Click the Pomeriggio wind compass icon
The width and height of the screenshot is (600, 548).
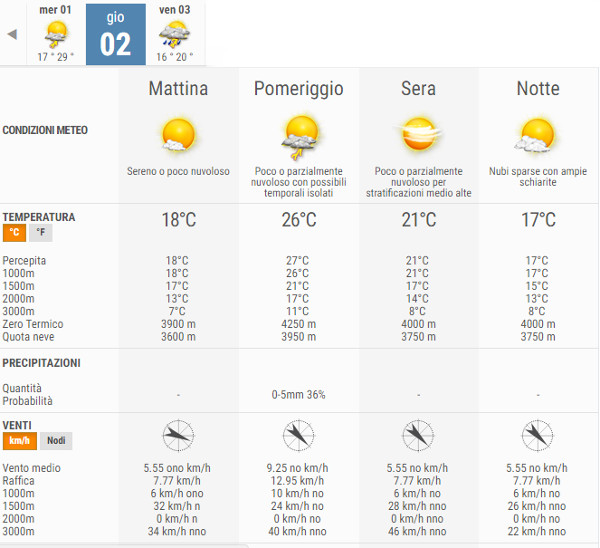coord(298,435)
